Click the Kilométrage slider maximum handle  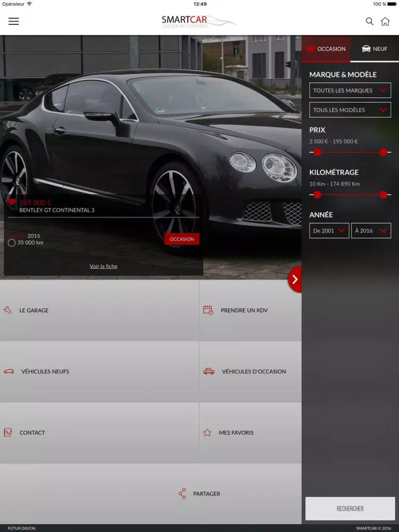tap(384, 195)
